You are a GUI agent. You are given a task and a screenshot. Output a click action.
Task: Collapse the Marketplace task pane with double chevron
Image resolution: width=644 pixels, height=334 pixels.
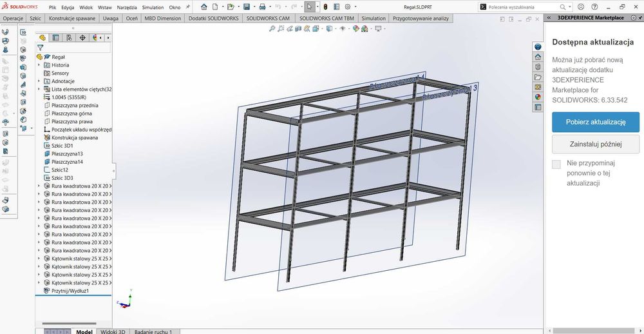pos(549,17)
